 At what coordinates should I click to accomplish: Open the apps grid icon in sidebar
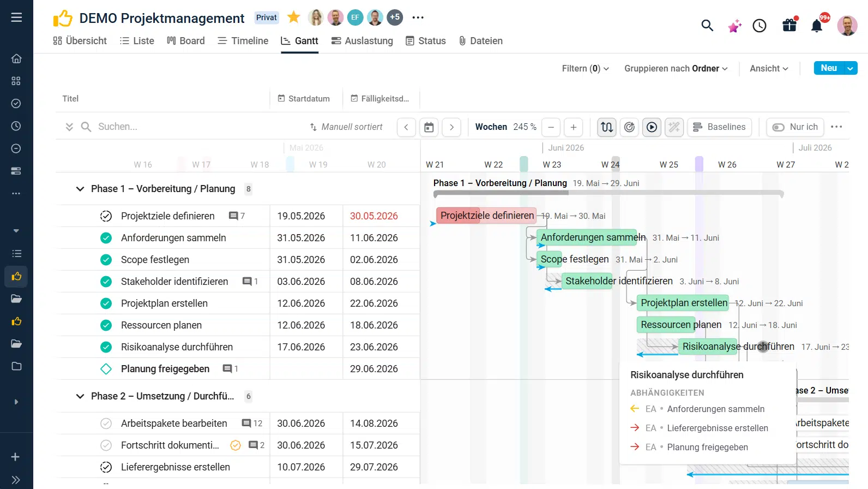pos(16,81)
